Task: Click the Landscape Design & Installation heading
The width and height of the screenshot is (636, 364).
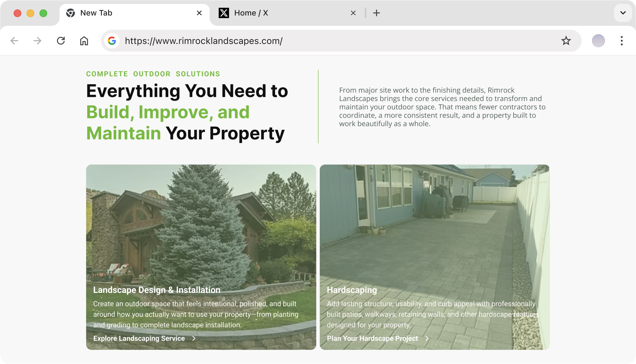Action: coord(157,290)
